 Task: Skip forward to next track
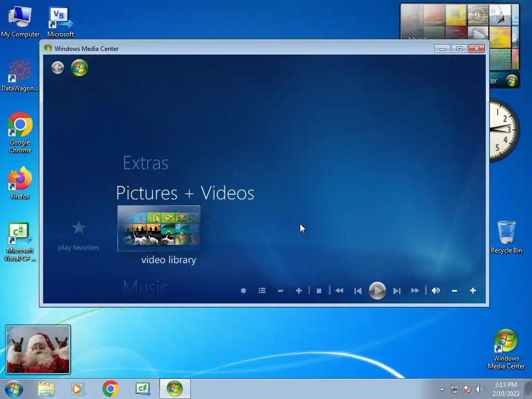coord(396,291)
